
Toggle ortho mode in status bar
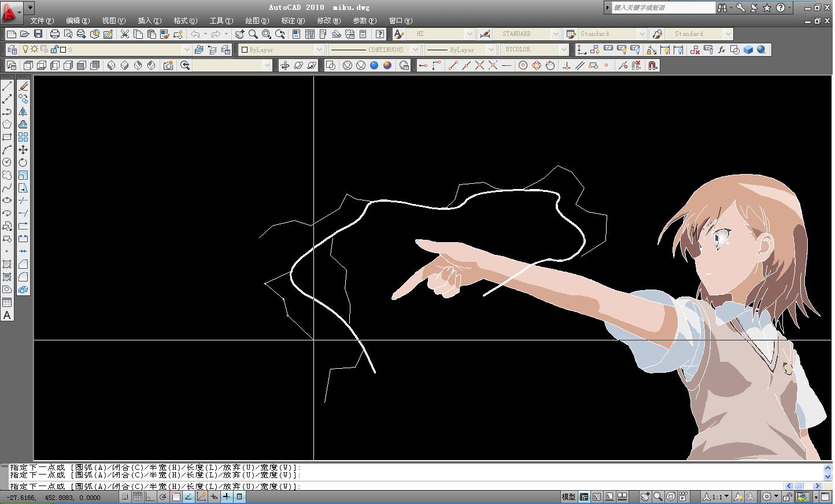pyautogui.click(x=150, y=496)
